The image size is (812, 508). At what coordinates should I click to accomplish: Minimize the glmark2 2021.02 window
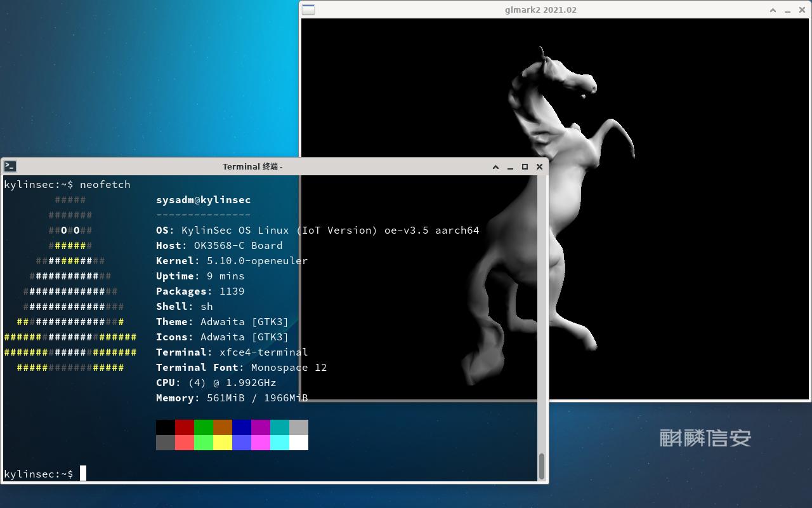[x=787, y=10]
